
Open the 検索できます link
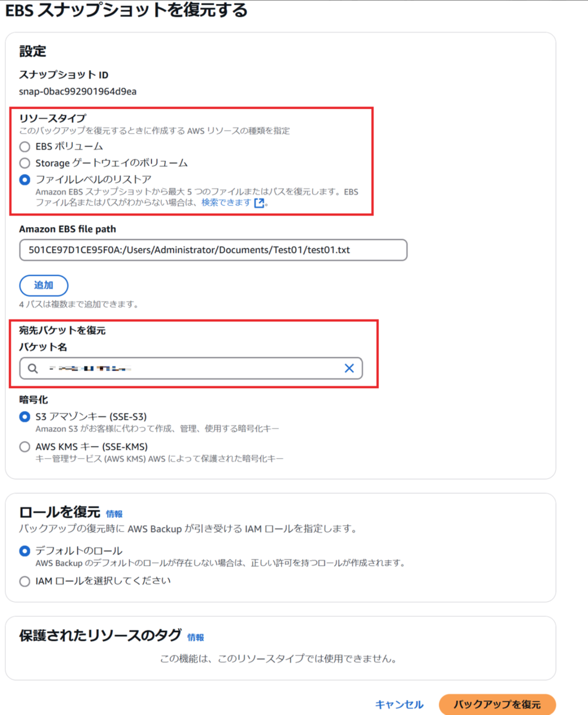(x=226, y=203)
